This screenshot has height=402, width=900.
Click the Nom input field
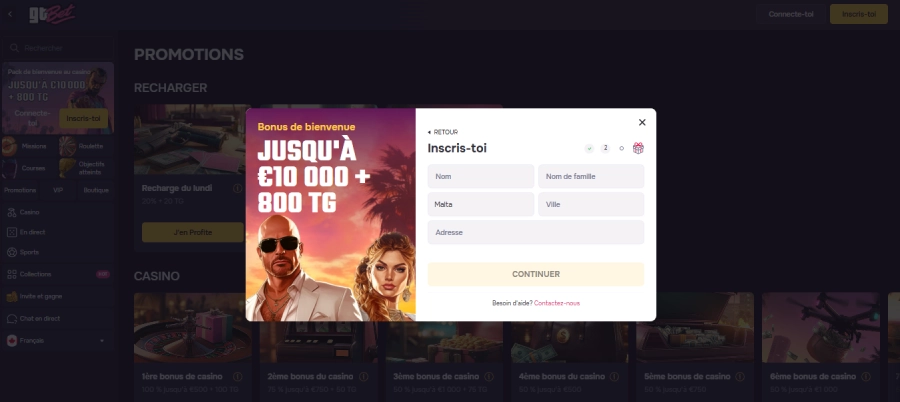pos(480,176)
